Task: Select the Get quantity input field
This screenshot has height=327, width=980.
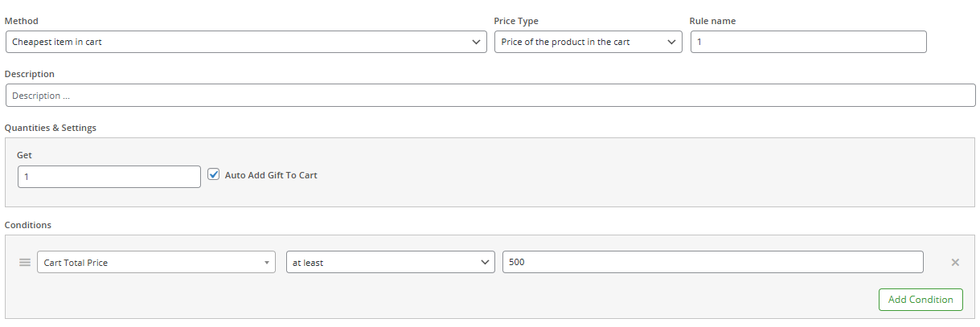Action: coord(109,177)
